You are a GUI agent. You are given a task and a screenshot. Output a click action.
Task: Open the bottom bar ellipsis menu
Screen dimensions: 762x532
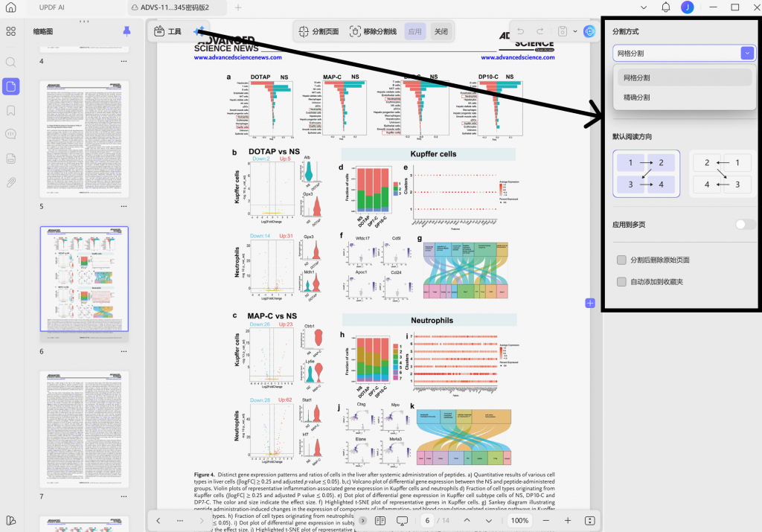[x=180, y=520]
